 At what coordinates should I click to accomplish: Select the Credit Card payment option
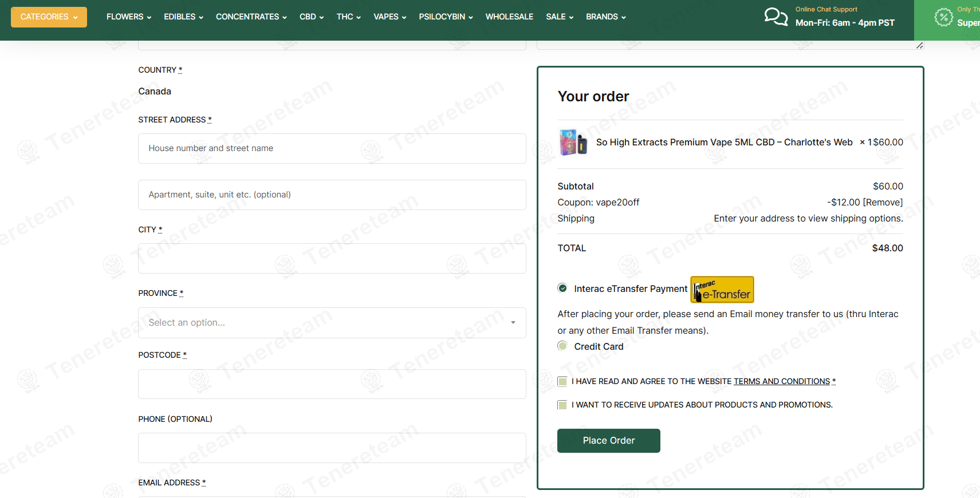pos(562,346)
